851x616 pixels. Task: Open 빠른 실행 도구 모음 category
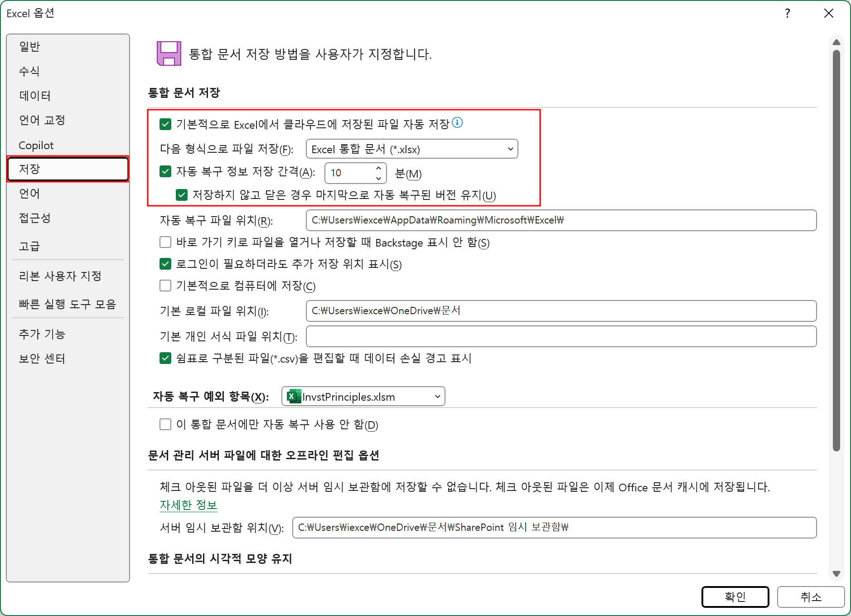(x=68, y=304)
